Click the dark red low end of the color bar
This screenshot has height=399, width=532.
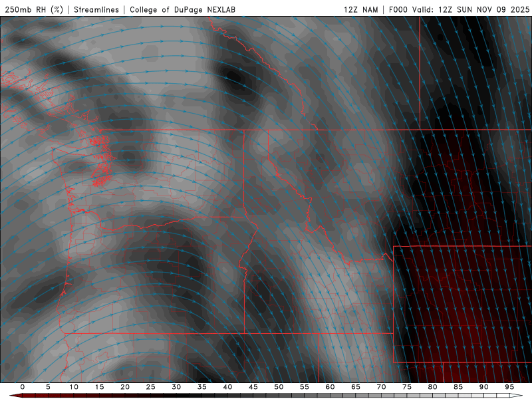(16, 396)
